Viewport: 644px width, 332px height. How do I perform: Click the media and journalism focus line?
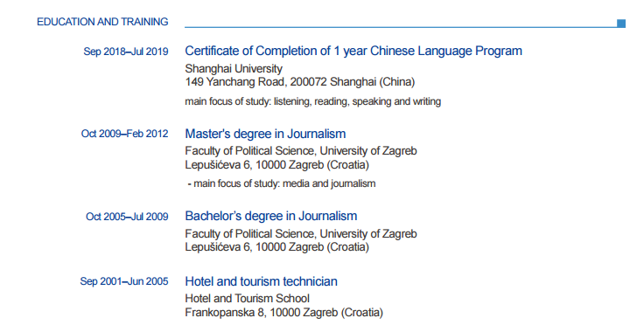click(282, 183)
